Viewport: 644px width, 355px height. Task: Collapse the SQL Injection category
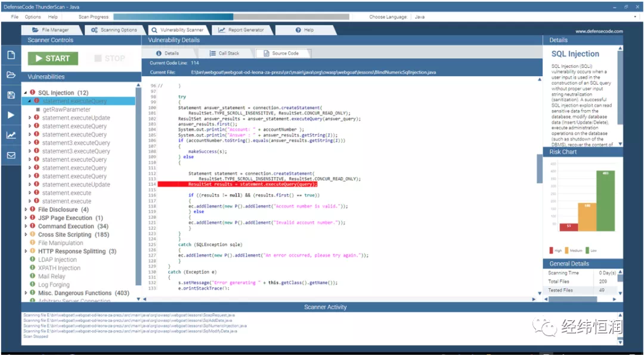(x=26, y=93)
